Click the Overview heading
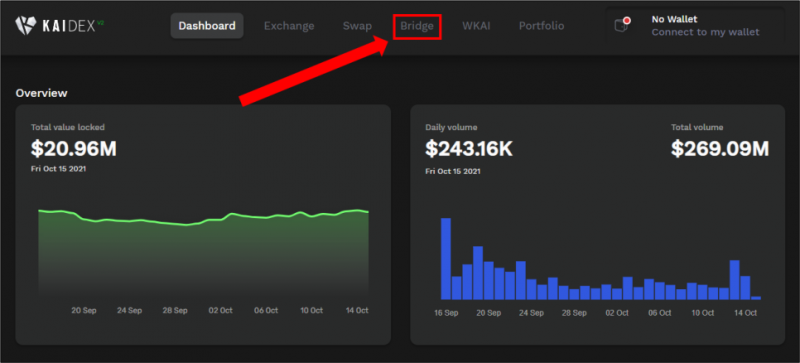Image resolution: width=800 pixels, height=363 pixels. point(41,93)
